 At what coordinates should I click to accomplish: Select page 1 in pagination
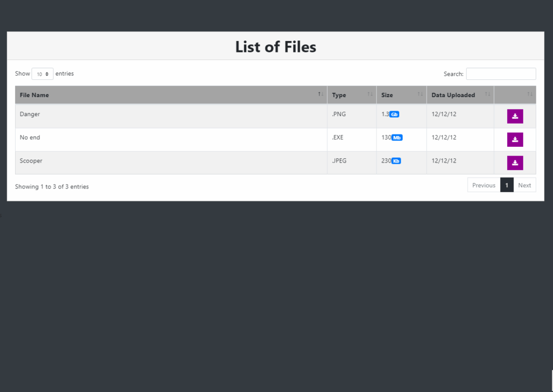coord(507,185)
